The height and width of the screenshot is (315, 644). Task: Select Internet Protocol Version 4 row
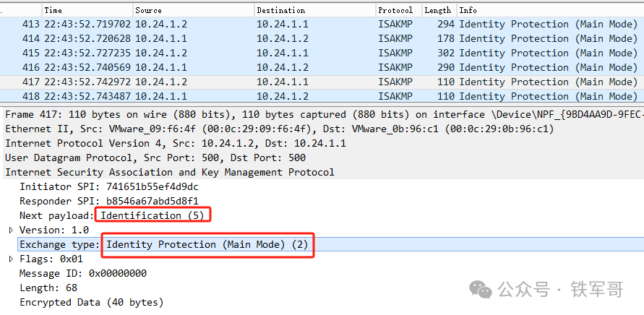pyautogui.click(x=322, y=143)
